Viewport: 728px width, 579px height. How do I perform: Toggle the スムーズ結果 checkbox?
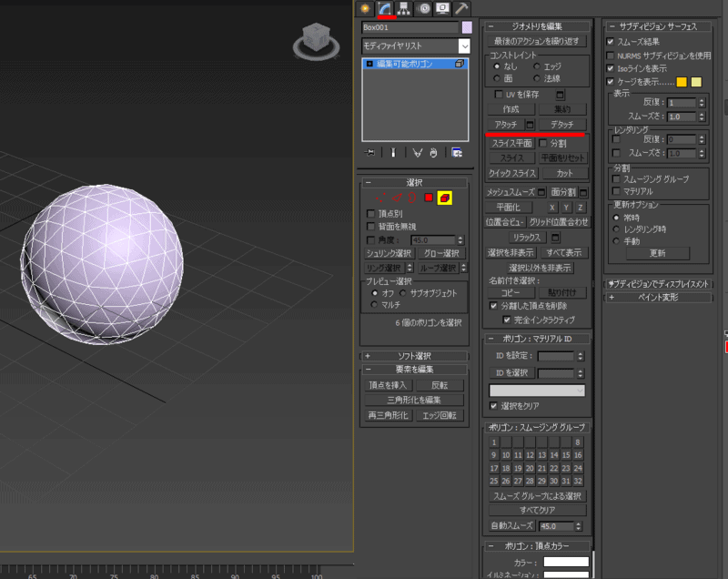611,42
